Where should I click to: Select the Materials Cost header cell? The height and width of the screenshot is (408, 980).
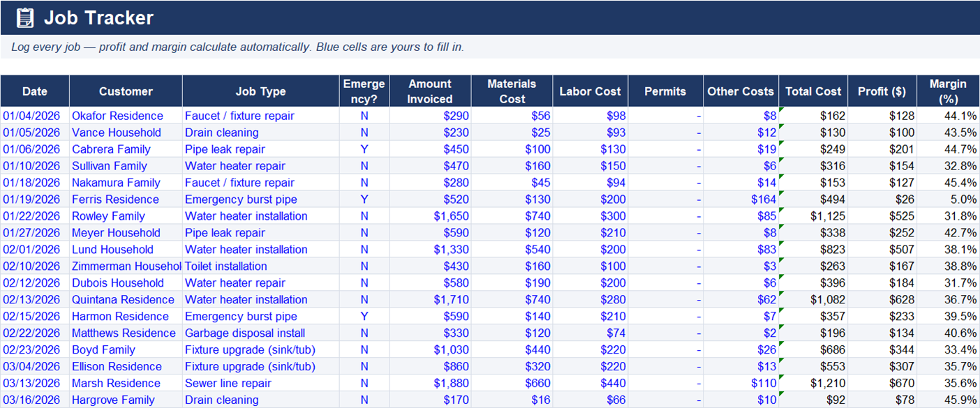pyautogui.click(x=512, y=91)
